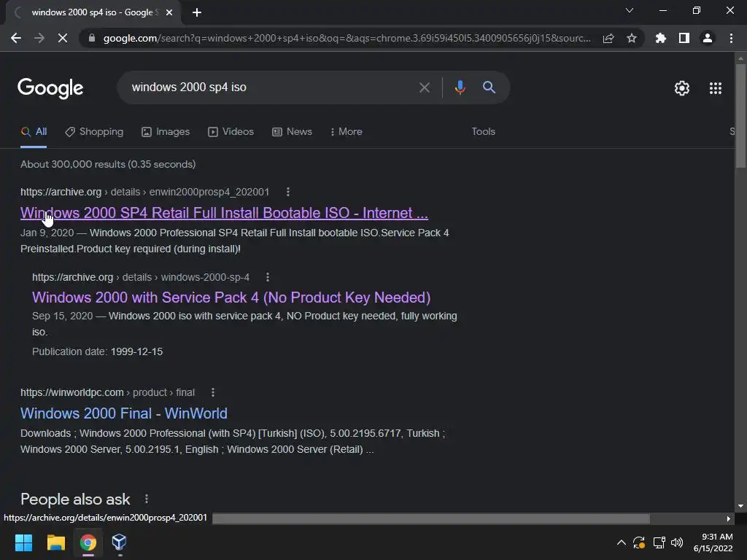View site information via the lock icon
Image resolution: width=747 pixels, height=560 pixels.
pyautogui.click(x=92, y=38)
